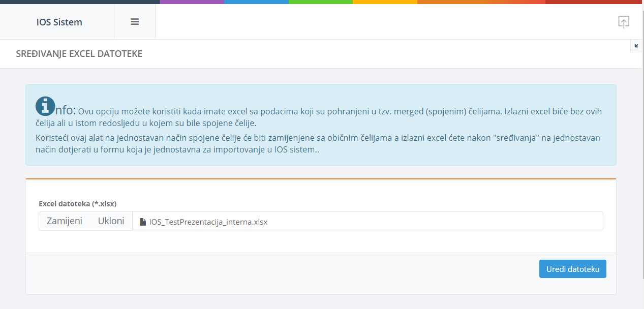
Task: Remove the selected file with Ukloni
Action: [x=111, y=221]
